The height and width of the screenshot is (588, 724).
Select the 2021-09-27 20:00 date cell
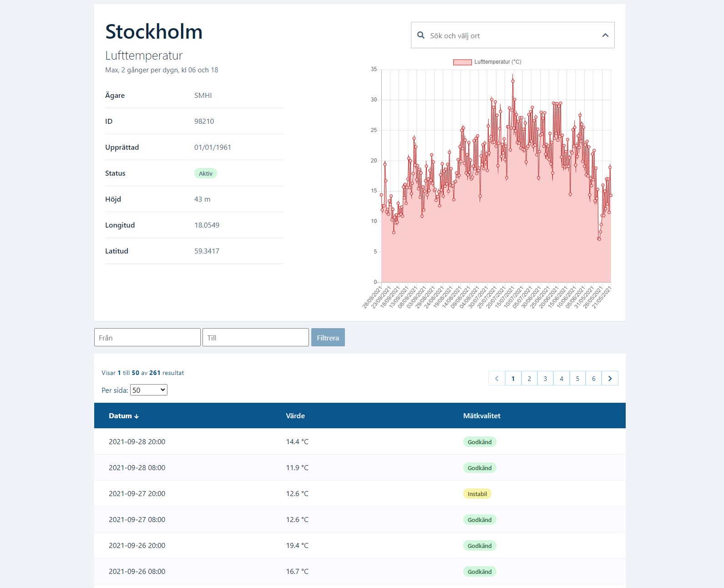(137, 493)
